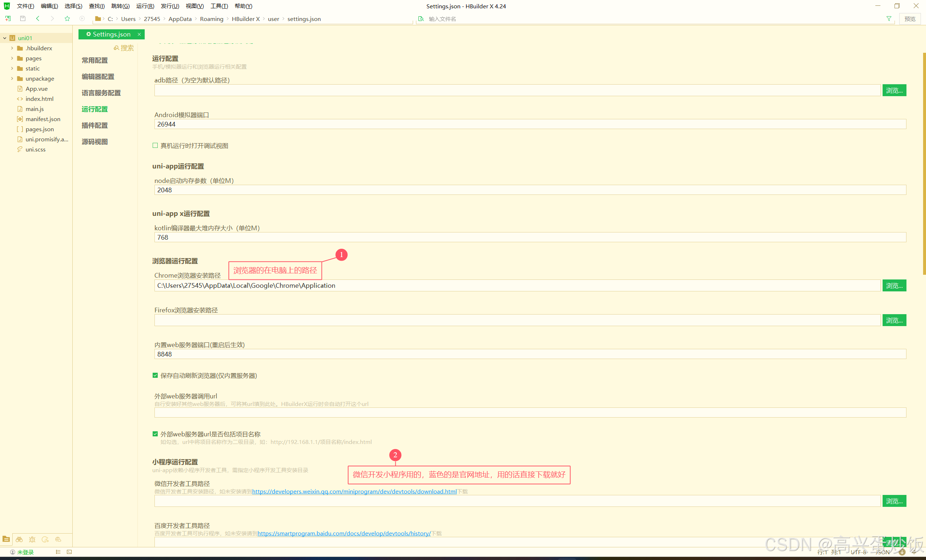Expand the unpackage folder
The width and height of the screenshot is (926, 560).
click(x=12, y=78)
